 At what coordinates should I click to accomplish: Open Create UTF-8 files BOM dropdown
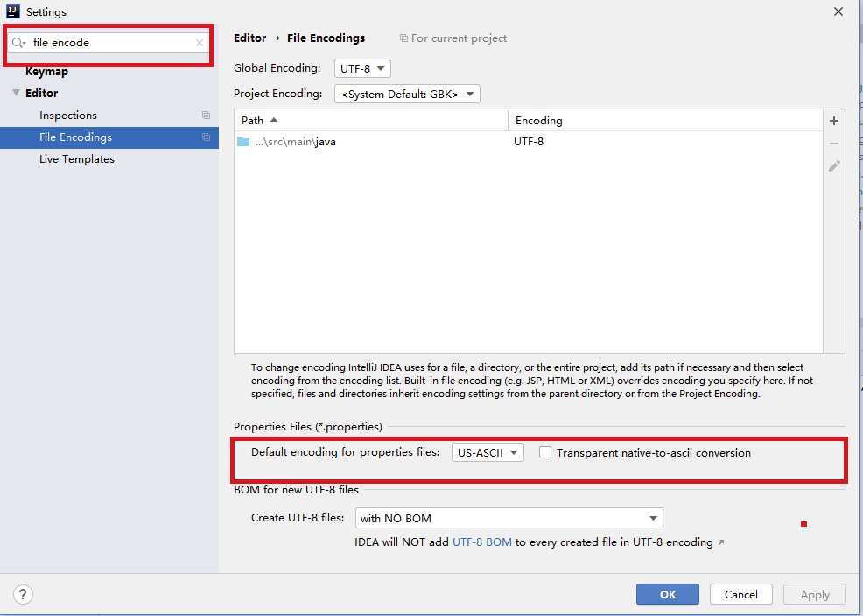[509, 518]
